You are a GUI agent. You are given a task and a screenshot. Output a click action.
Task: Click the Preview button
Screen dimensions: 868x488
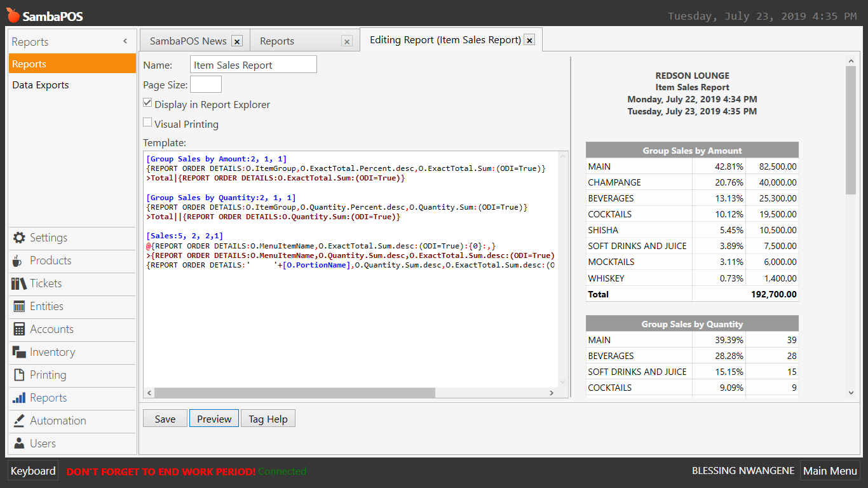pyautogui.click(x=214, y=419)
